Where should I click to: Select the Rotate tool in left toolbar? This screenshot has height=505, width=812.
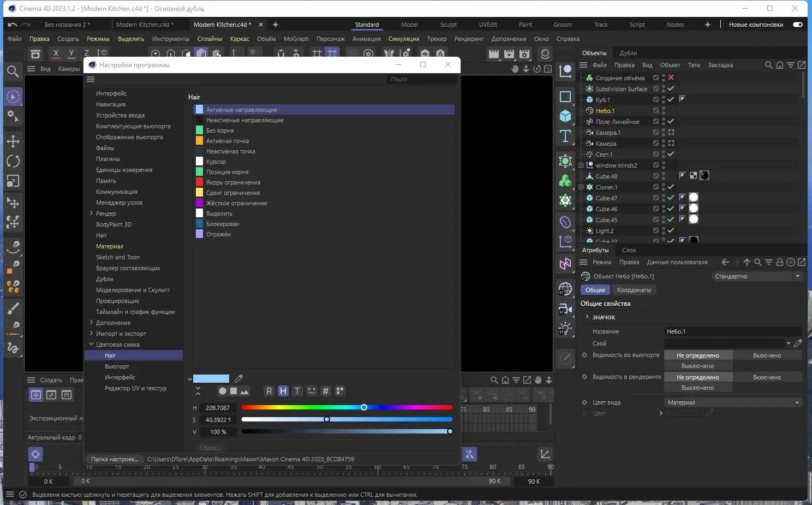(13, 161)
